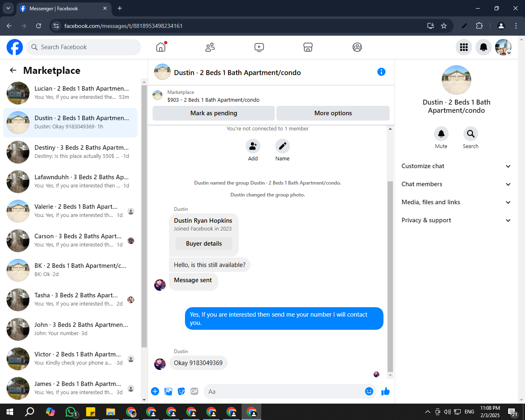This screenshot has height=420, width=525.
Task: Open the Destiny 3 Beds conversation
Action: 70,152
